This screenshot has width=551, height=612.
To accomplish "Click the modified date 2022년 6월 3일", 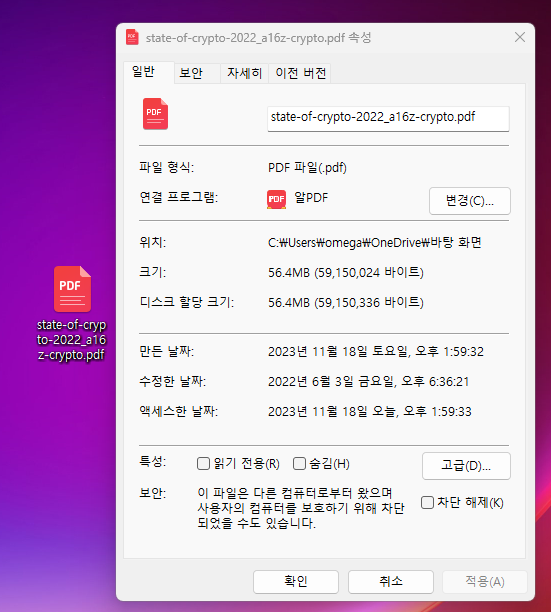I will (x=311, y=381).
